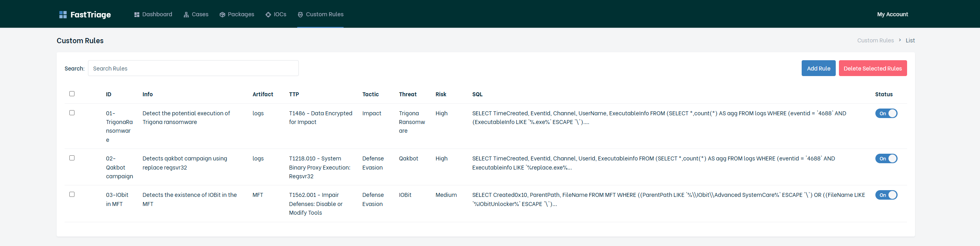Viewport: 980px width, 246px height.
Task: Click the Info column header
Action: coord(147,94)
